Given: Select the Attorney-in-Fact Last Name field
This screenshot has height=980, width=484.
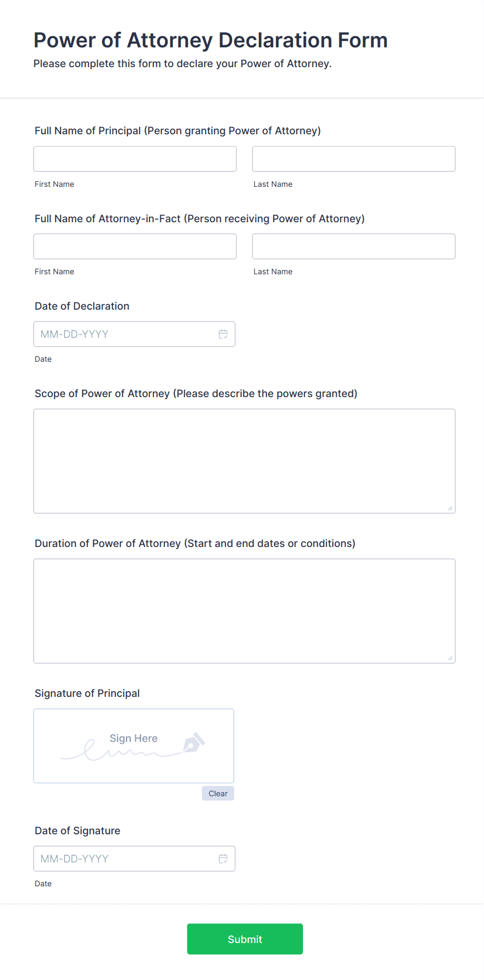Looking at the screenshot, I should click(x=353, y=246).
